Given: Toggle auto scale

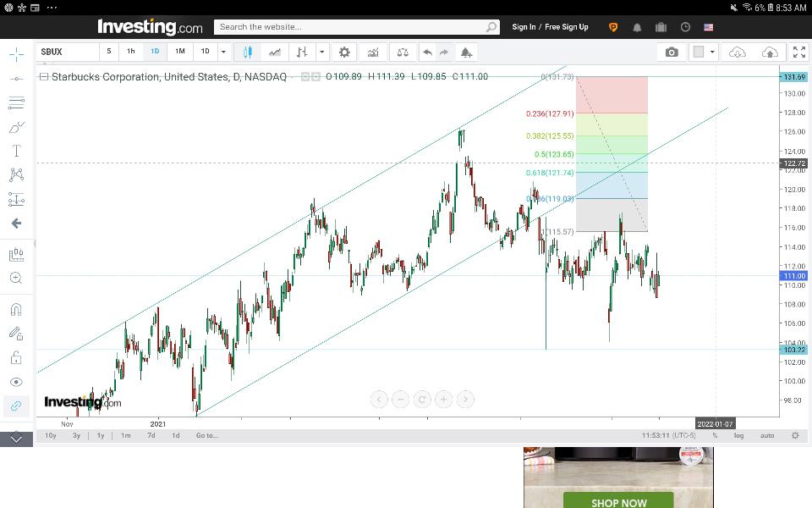Looking at the screenshot, I should (767, 435).
